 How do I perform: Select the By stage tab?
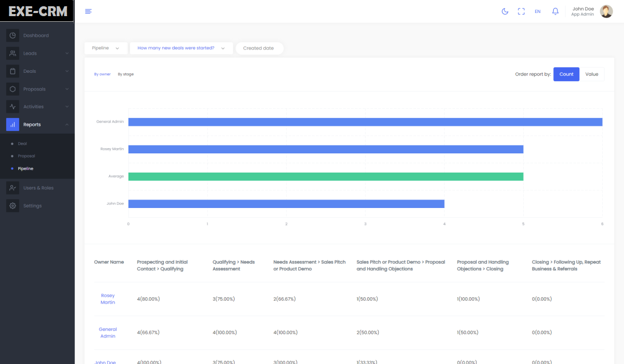(125, 74)
